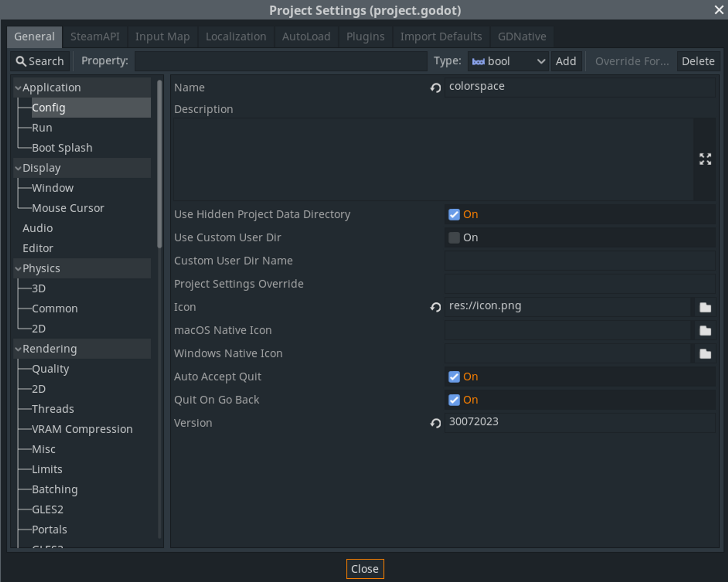Click the Project Settings Override field
The height and width of the screenshot is (582, 728).
pyautogui.click(x=580, y=284)
